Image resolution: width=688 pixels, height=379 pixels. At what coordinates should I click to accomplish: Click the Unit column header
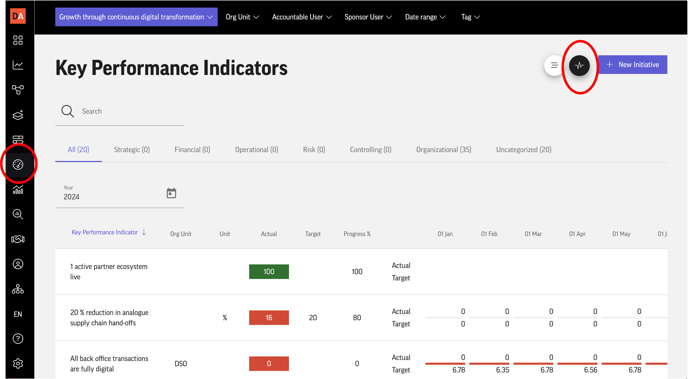(x=225, y=234)
